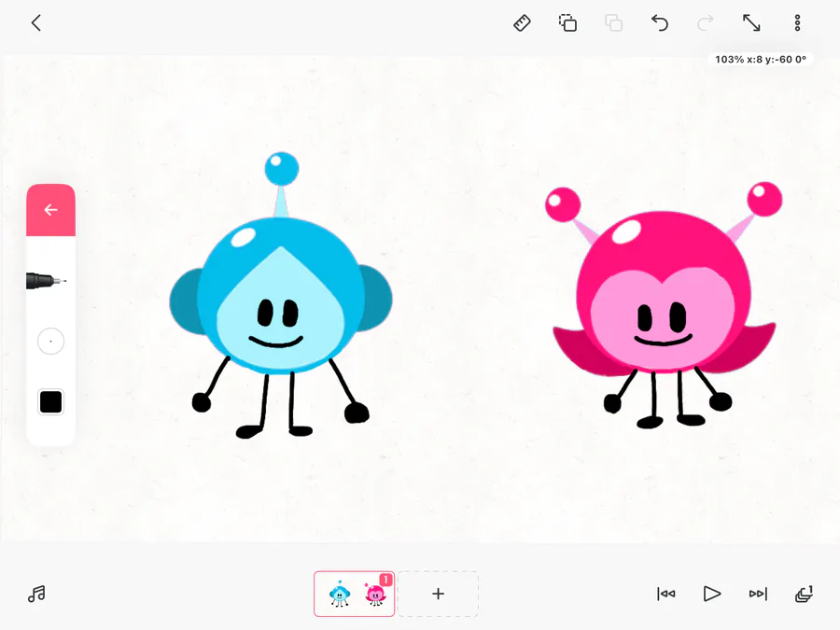840x630 pixels.
Task: Click the copy selection icon
Action: pyautogui.click(x=567, y=23)
